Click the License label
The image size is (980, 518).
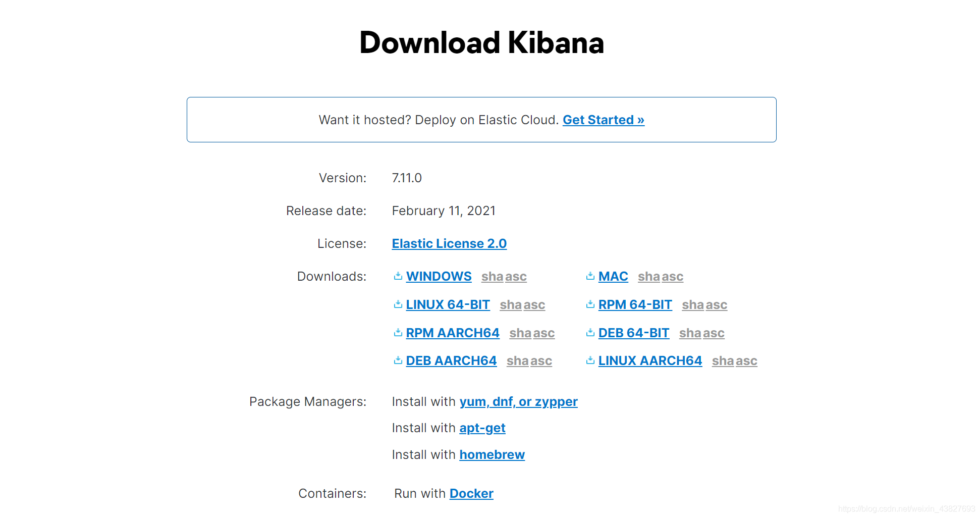click(x=342, y=243)
